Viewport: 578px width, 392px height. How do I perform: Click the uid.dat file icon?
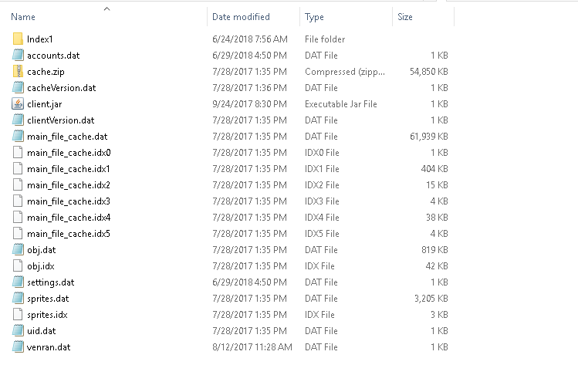pyautogui.click(x=19, y=330)
